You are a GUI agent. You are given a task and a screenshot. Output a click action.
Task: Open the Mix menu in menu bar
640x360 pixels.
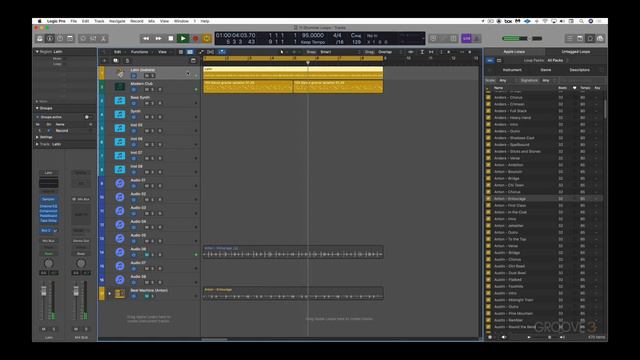point(151,21)
